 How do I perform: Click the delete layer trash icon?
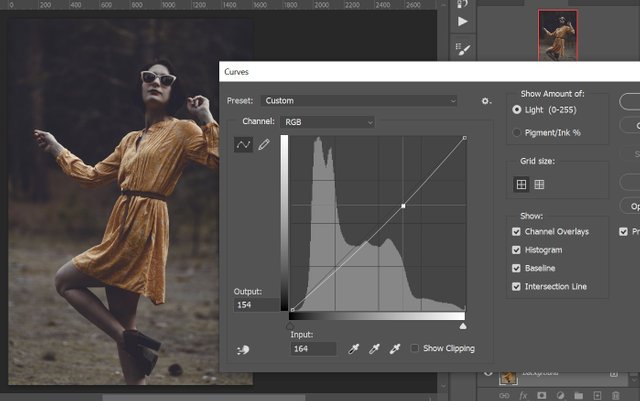(x=616, y=395)
